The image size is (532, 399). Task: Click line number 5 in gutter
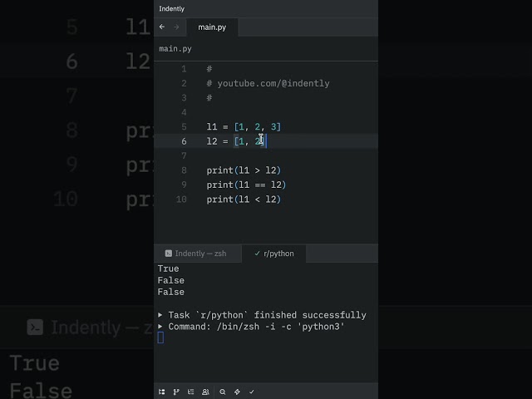(184, 127)
